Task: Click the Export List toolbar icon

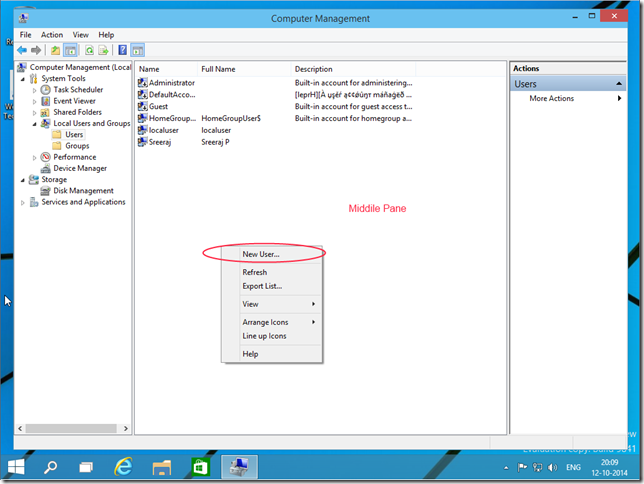Action: coord(104,51)
